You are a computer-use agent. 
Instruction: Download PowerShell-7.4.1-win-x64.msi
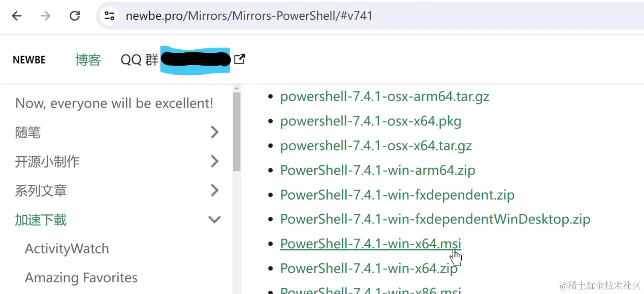click(371, 244)
